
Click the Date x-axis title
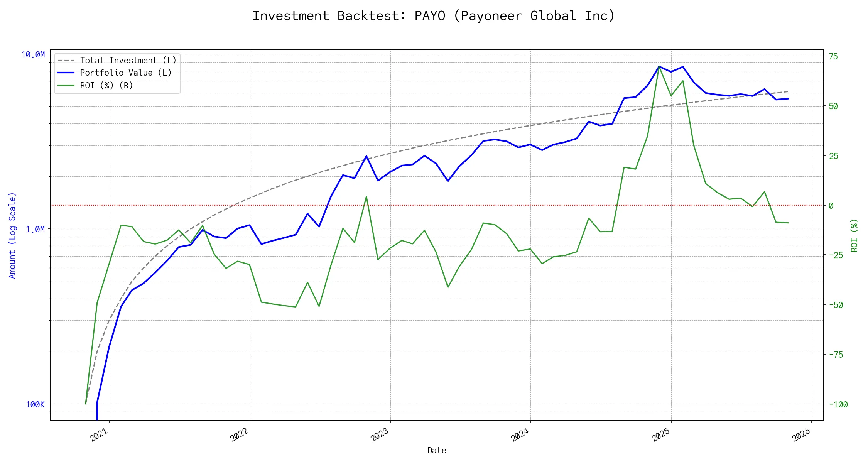(436, 450)
